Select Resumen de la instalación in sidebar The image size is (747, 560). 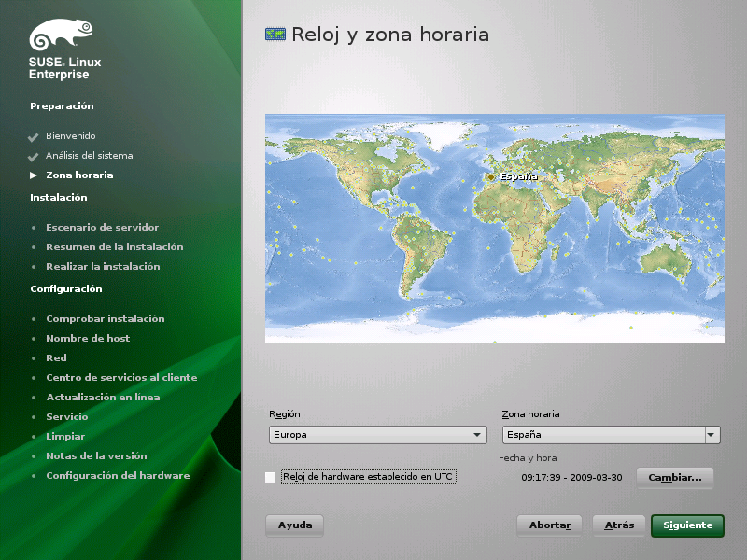[114, 247]
